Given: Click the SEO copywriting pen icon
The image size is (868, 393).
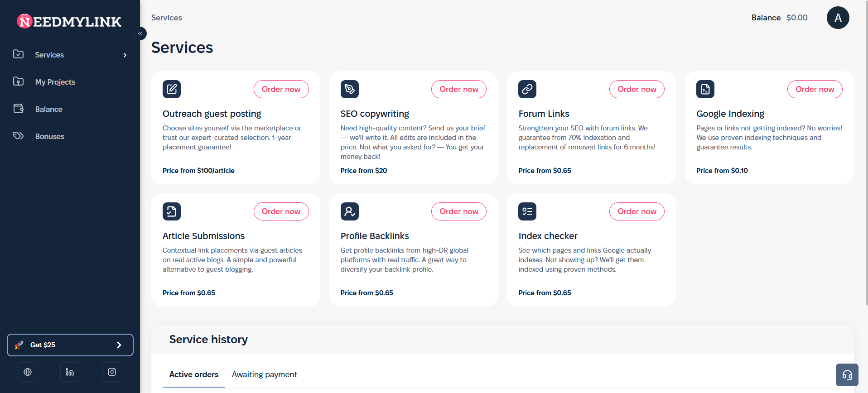Looking at the screenshot, I should click(x=350, y=89).
